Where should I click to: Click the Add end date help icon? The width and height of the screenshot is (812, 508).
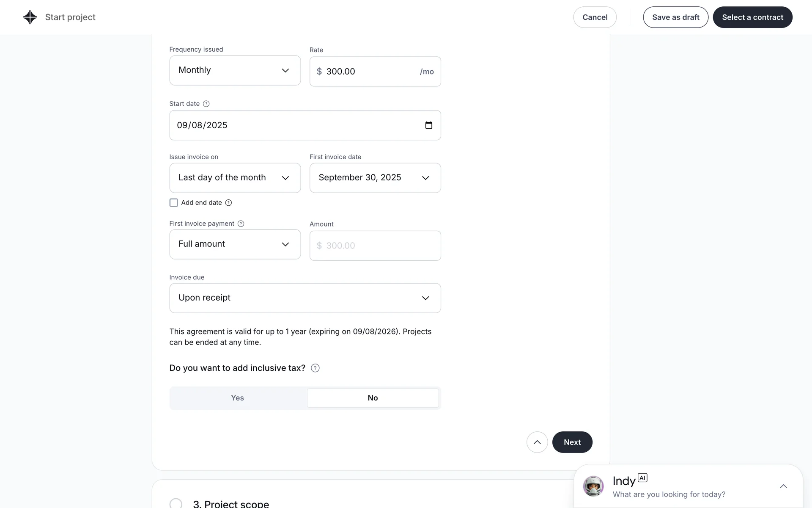[228, 203]
